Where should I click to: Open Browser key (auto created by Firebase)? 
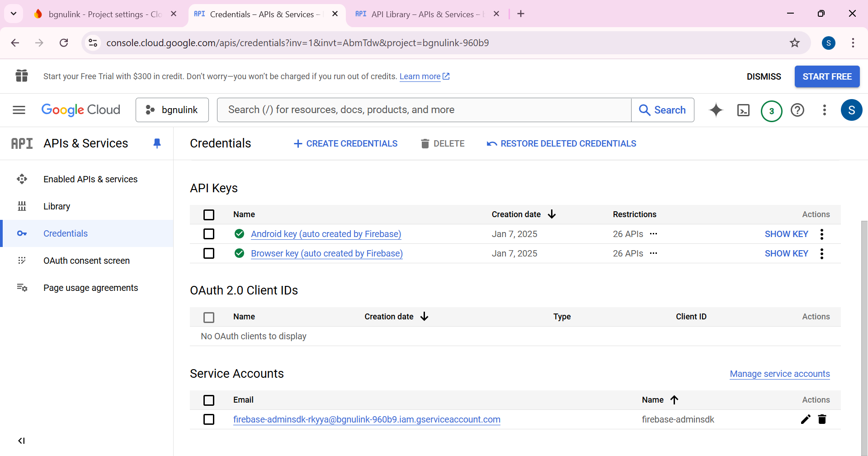click(x=327, y=253)
